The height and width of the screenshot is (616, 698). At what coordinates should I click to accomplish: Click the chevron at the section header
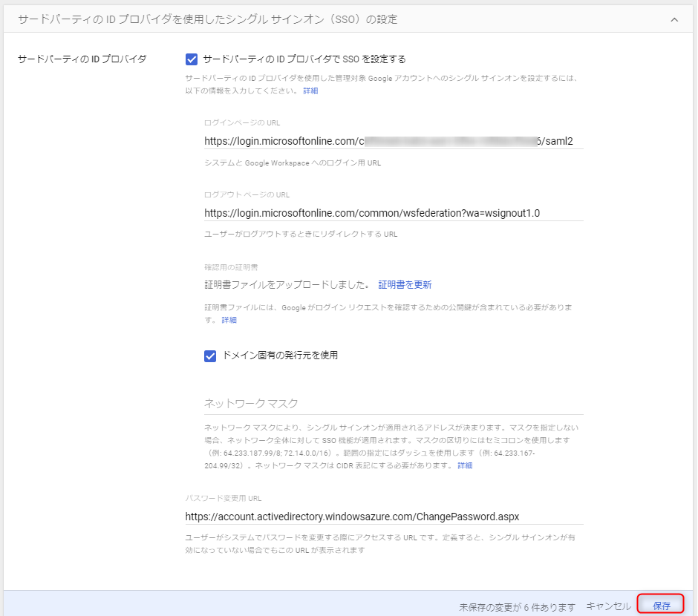click(676, 21)
